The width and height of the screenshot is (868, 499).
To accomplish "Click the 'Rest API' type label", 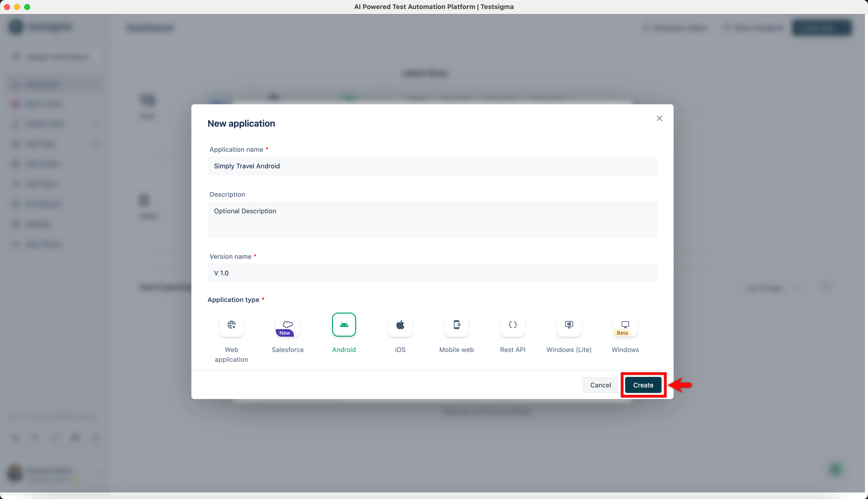I will pos(513,350).
